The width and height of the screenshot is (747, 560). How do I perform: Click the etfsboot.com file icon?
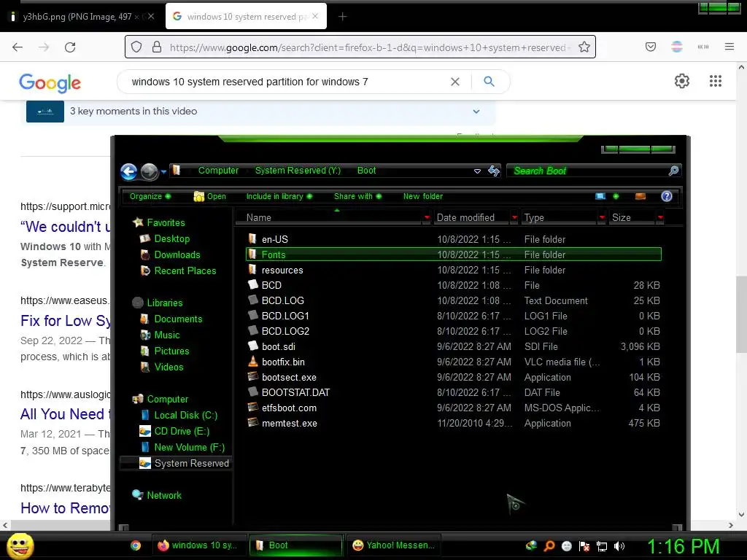tap(253, 408)
